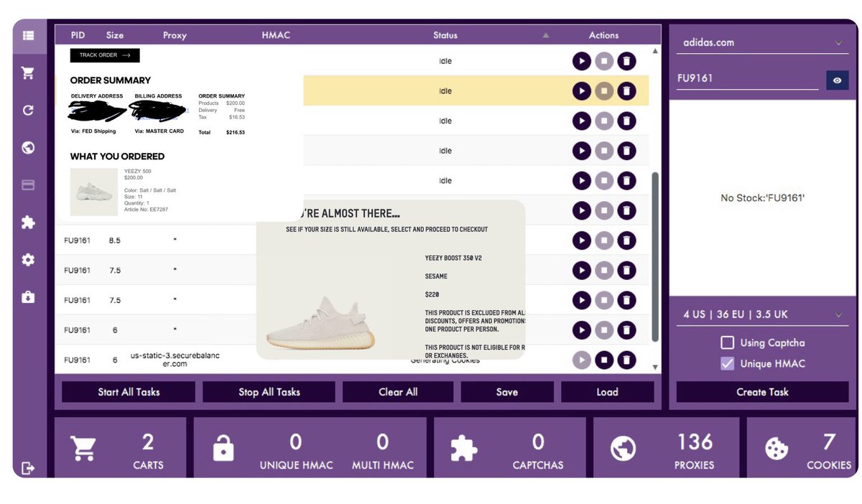Screen dimensions: 862x504
Task: Enable the Using Captcha checkbox
Action: (x=728, y=342)
